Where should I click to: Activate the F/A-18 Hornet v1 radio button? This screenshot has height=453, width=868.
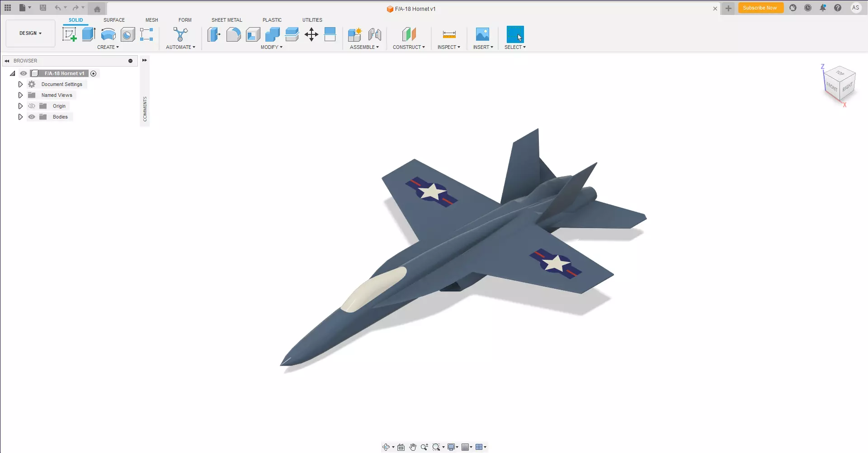click(94, 73)
